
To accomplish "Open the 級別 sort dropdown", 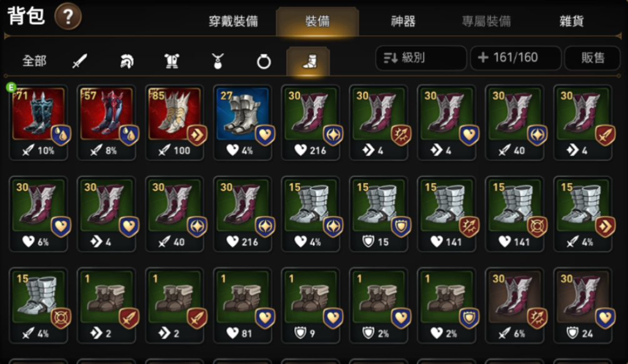I will click(x=421, y=58).
